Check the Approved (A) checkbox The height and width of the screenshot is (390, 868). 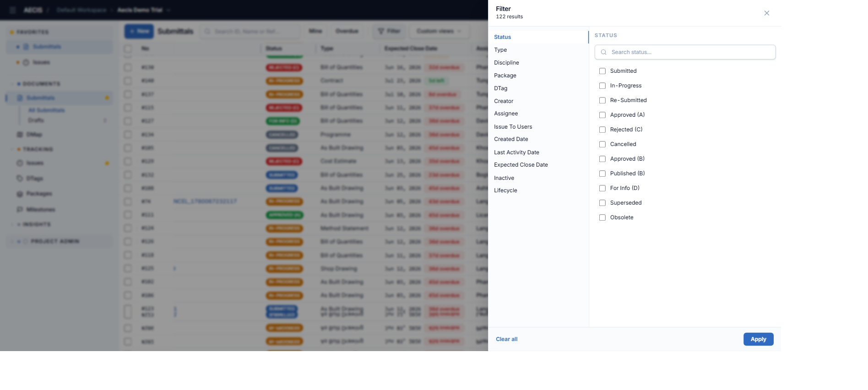[602, 115]
